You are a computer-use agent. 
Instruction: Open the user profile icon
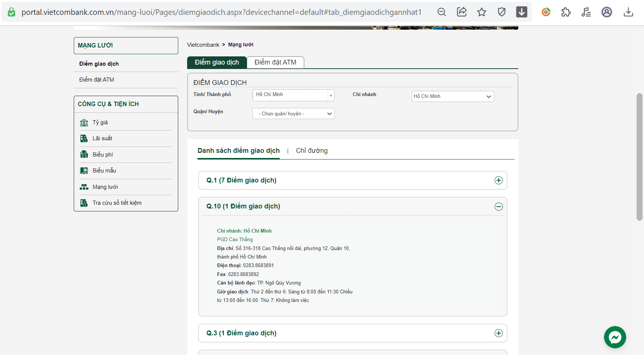pos(607,12)
